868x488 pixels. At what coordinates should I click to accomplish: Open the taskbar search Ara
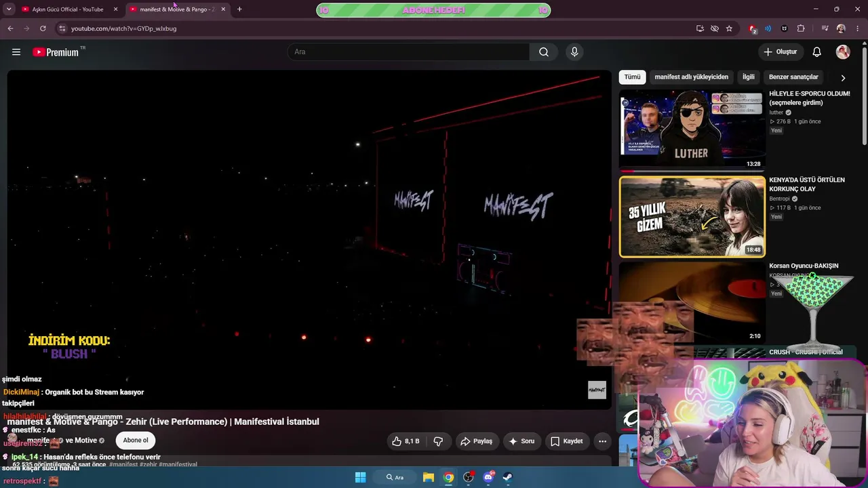point(395,477)
